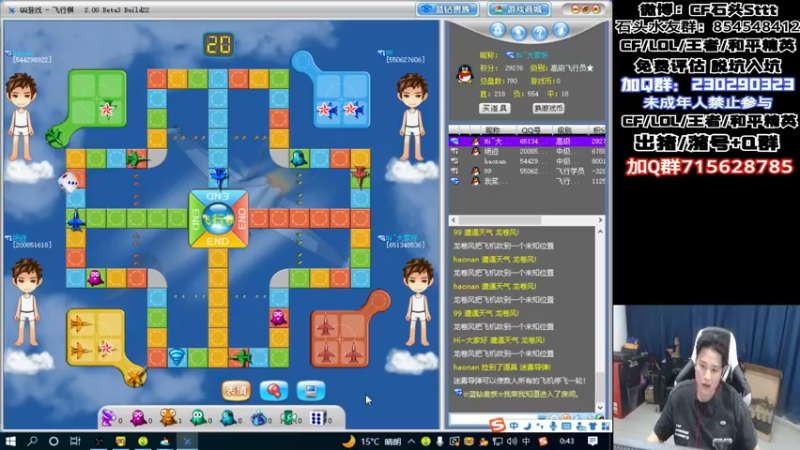Select the haonan row in player list
The image size is (800, 450).
(x=527, y=161)
